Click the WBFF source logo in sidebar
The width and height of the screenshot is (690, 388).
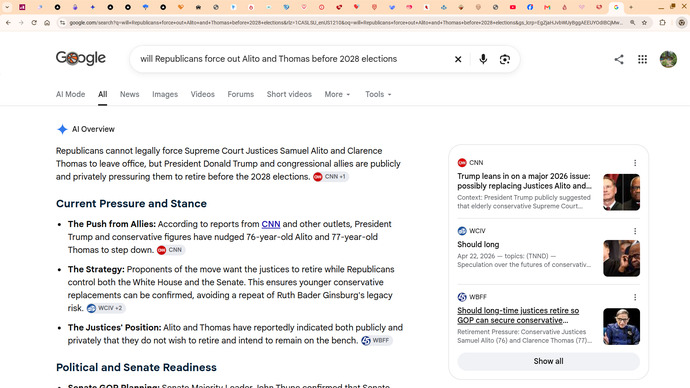[x=462, y=297]
